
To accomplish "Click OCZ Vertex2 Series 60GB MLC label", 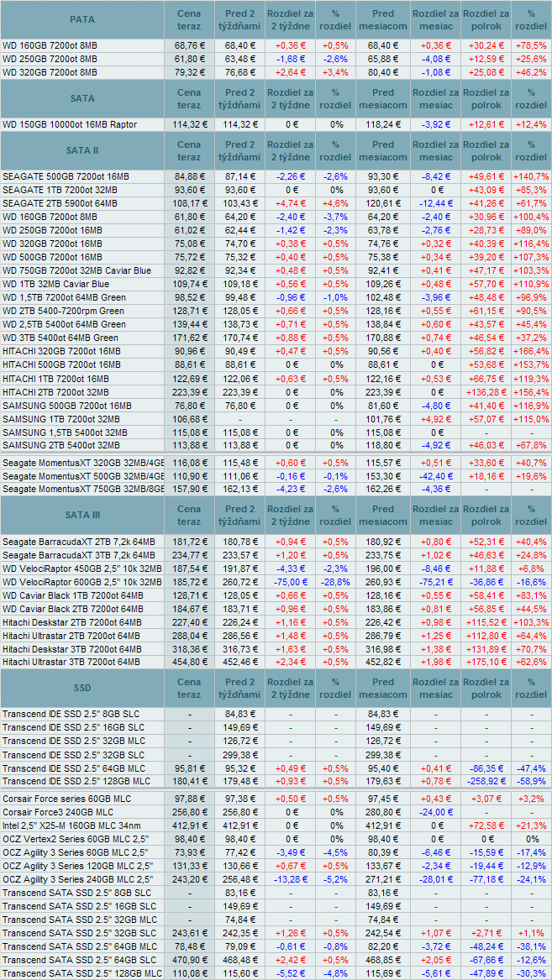I will click(x=76, y=839).
